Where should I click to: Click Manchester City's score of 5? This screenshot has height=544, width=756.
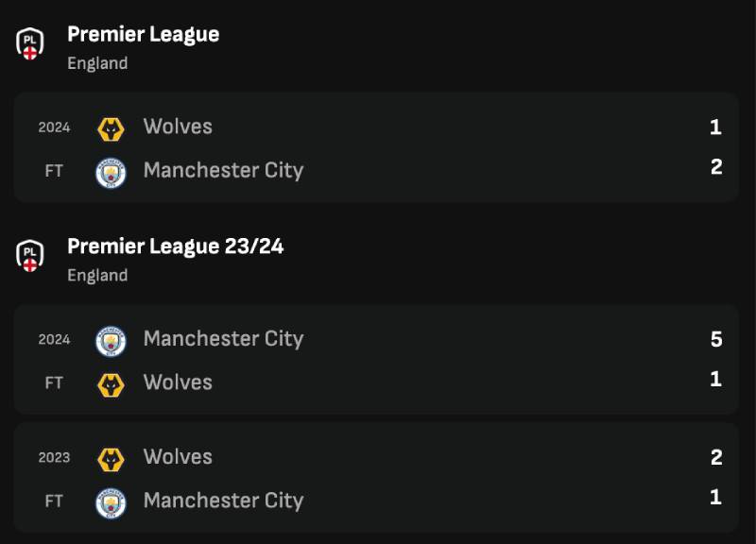point(715,339)
